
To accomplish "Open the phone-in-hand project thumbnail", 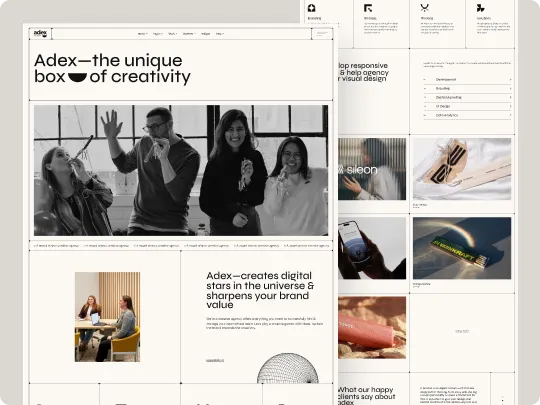I will (x=372, y=248).
